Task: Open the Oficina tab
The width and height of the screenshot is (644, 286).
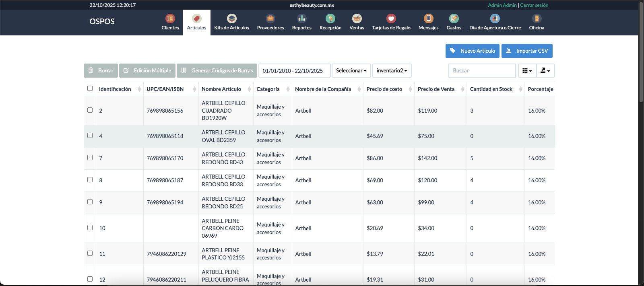Action: pos(536,23)
